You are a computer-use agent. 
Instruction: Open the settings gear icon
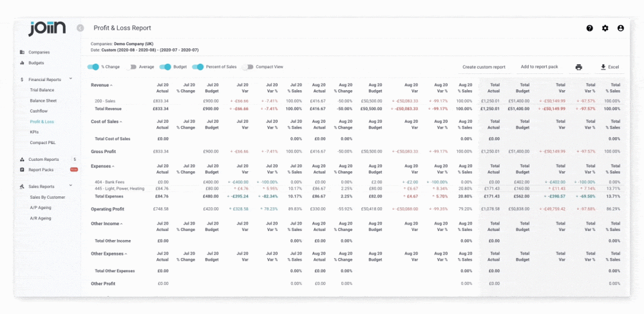605,28
